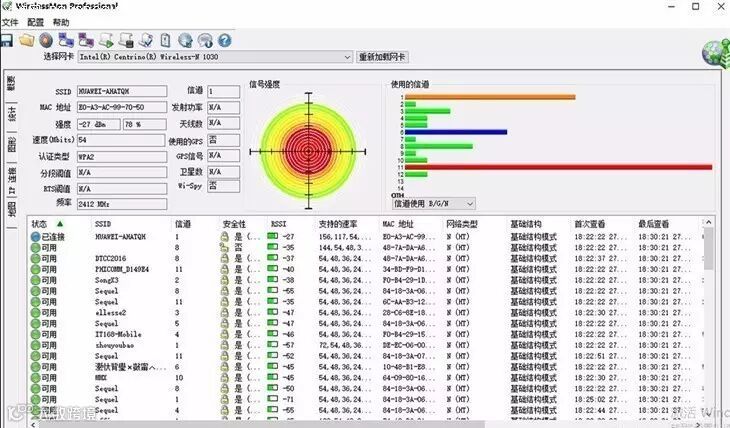Click blue connected status icon for HUAWEI-AMATQM
Screen dimensions: 730x428
coord(35,237)
